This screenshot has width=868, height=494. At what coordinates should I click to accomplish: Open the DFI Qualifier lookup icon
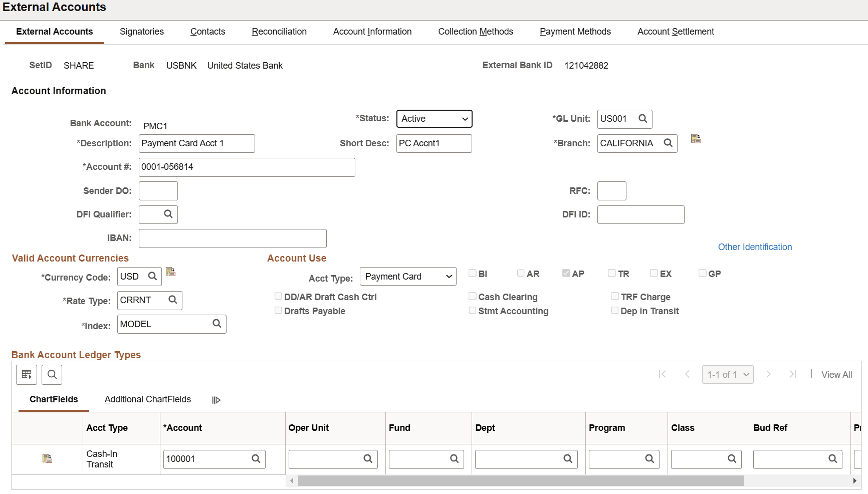coord(168,214)
